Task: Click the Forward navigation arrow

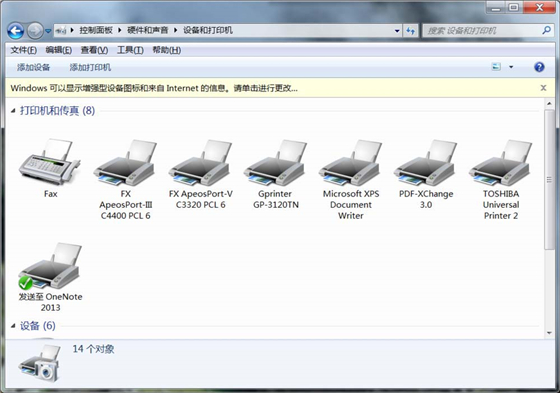Action: (x=35, y=31)
